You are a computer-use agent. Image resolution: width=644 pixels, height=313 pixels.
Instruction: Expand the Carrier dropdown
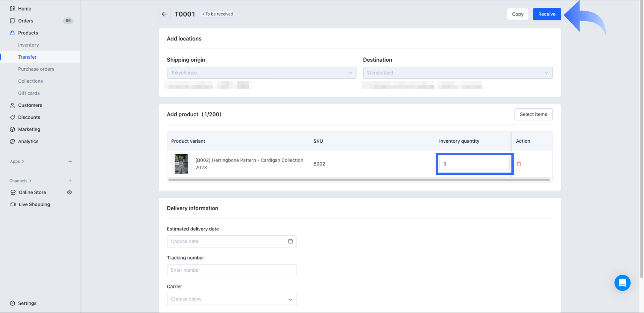[x=231, y=299]
